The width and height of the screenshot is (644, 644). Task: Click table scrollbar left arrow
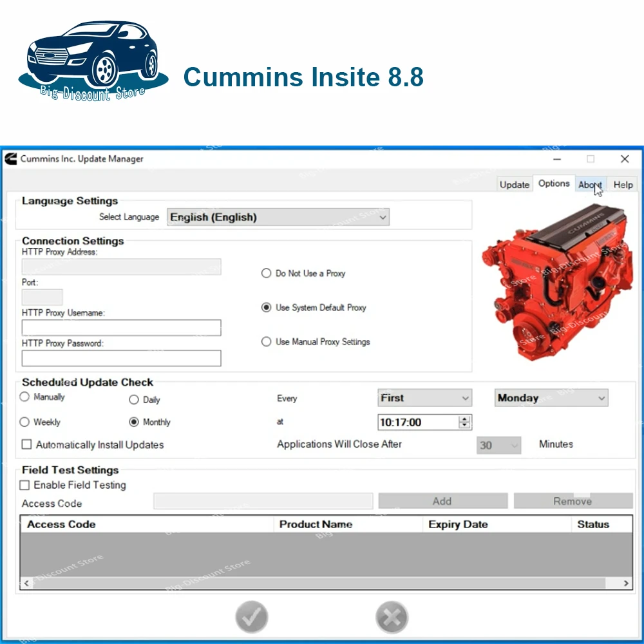pyautogui.click(x=26, y=583)
